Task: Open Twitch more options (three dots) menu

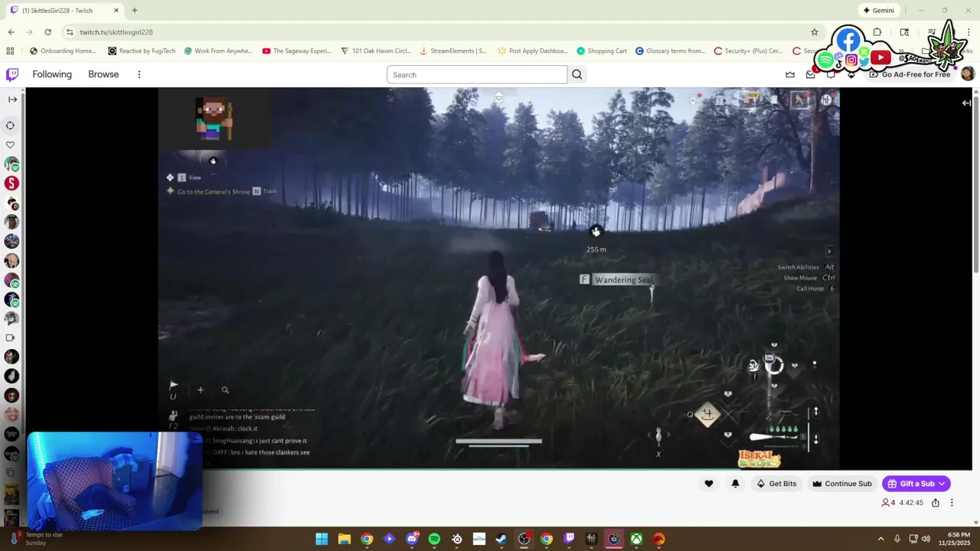Action: [x=139, y=74]
